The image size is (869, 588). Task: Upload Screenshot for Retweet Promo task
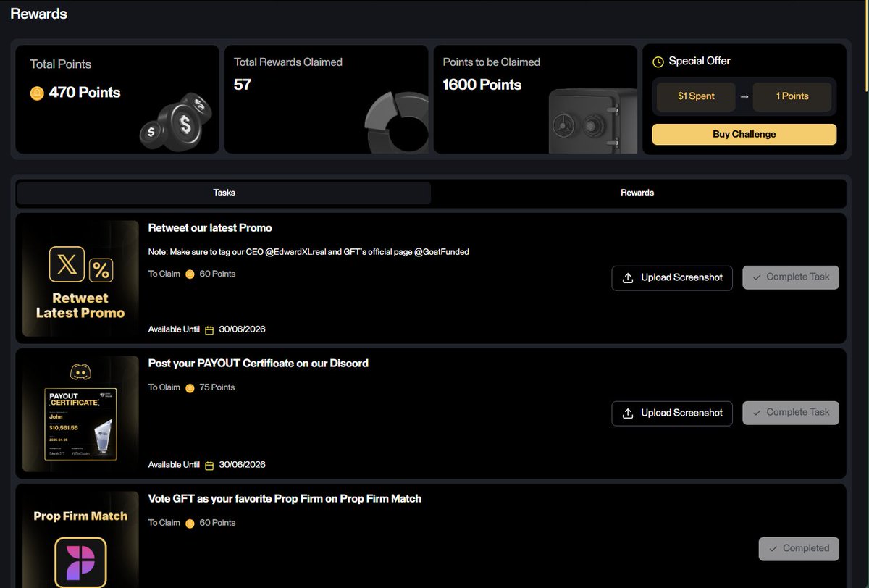click(x=672, y=277)
